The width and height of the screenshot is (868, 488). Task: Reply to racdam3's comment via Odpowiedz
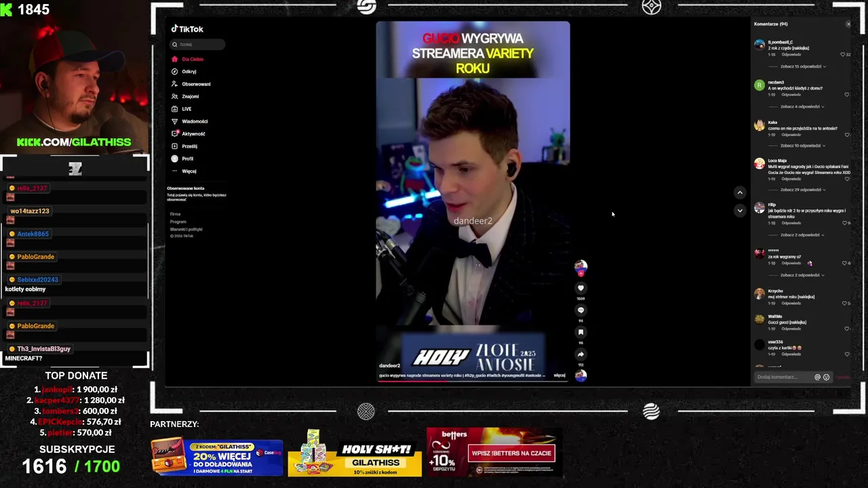(x=791, y=95)
